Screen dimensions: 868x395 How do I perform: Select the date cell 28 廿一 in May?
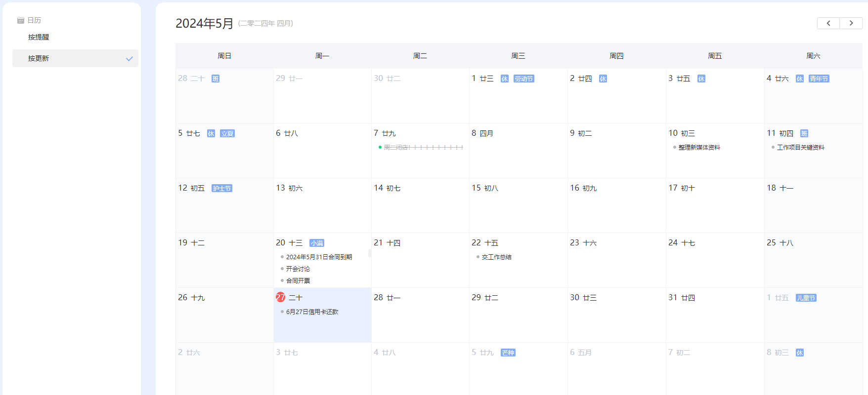point(420,315)
